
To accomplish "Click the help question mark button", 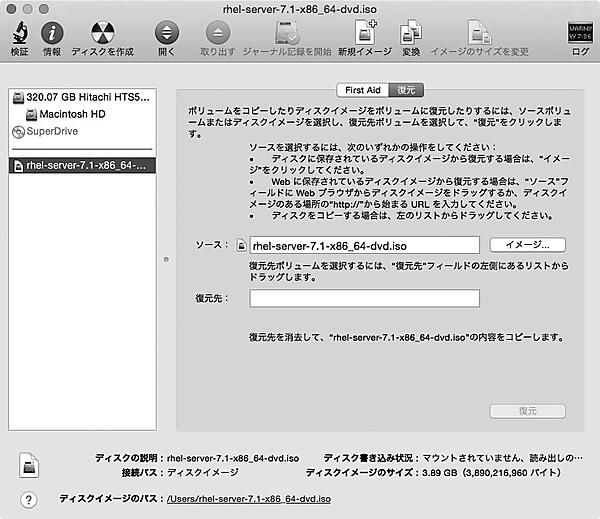I will pos(26,497).
